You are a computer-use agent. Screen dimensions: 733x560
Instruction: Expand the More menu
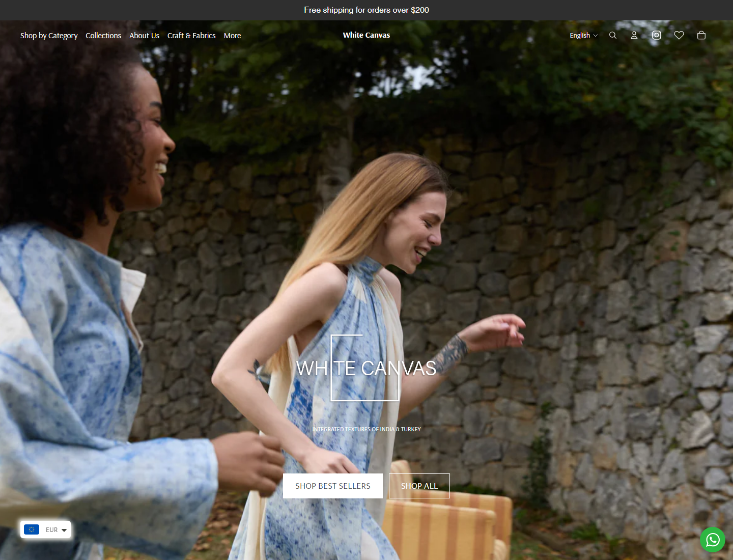[x=233, y=36]
